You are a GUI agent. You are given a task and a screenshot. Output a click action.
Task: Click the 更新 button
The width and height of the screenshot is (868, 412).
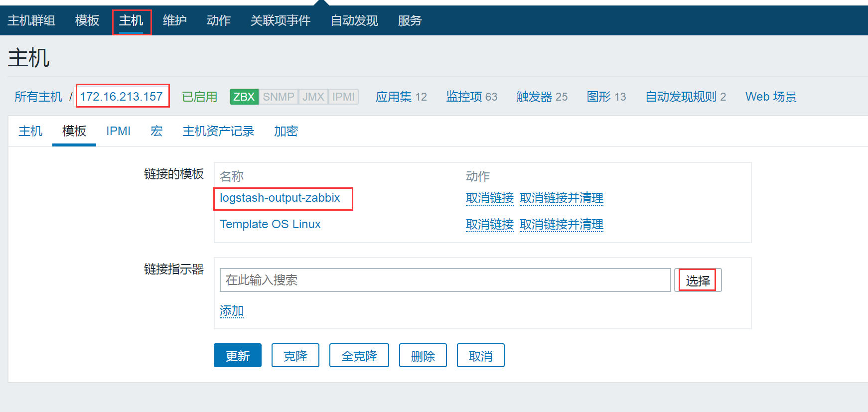238,355
